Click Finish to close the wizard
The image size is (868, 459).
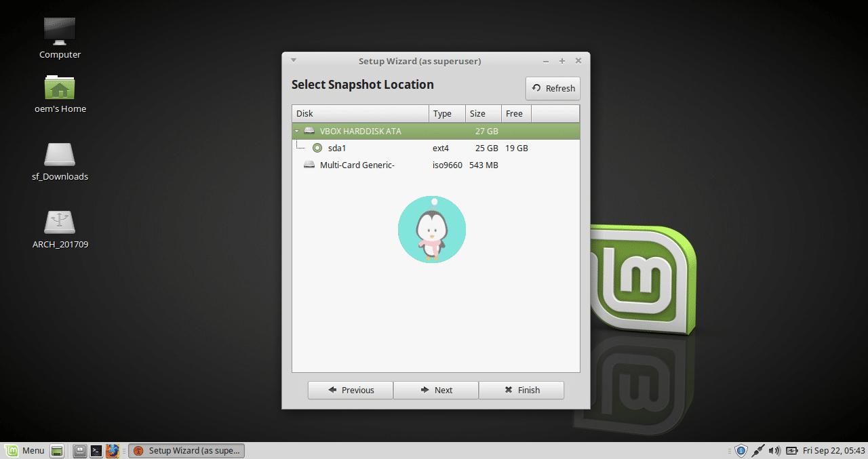tap(521, 390)
